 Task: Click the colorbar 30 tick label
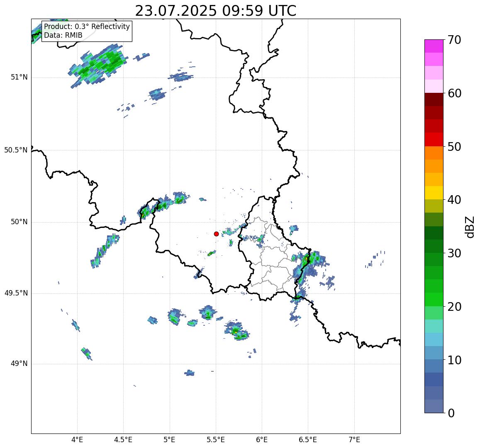click(x=454, y=253)
